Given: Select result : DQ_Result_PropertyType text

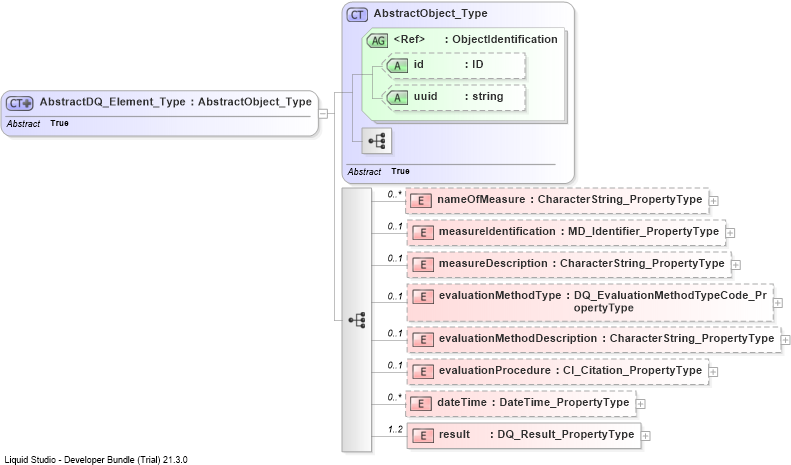Looking at the screenshot, I should (536, 434).
